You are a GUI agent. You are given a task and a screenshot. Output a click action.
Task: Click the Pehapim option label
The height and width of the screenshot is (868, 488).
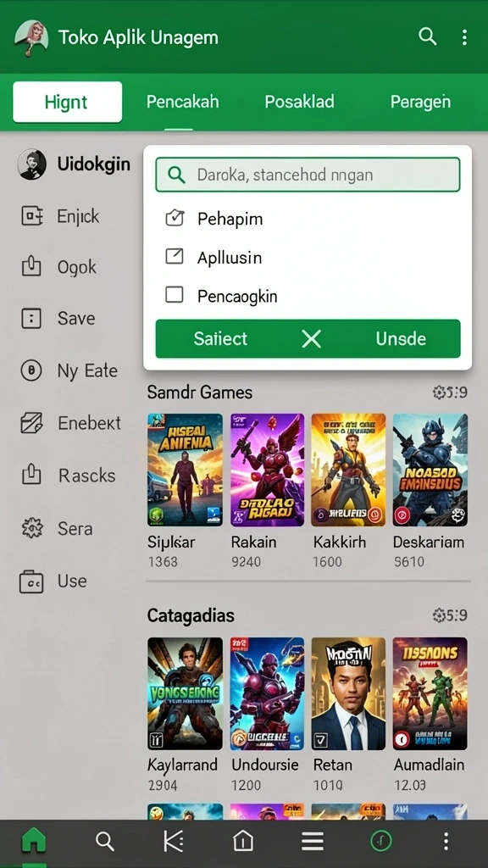coord(230,219)
